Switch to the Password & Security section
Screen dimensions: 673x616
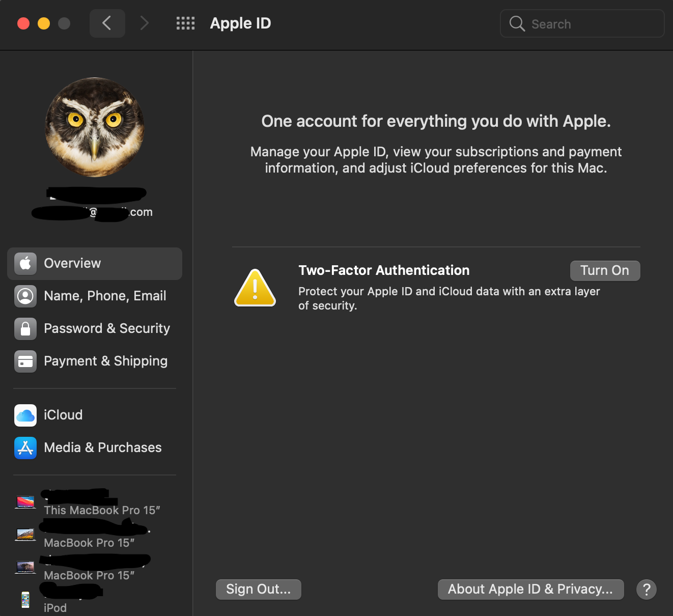click(107, 328)
